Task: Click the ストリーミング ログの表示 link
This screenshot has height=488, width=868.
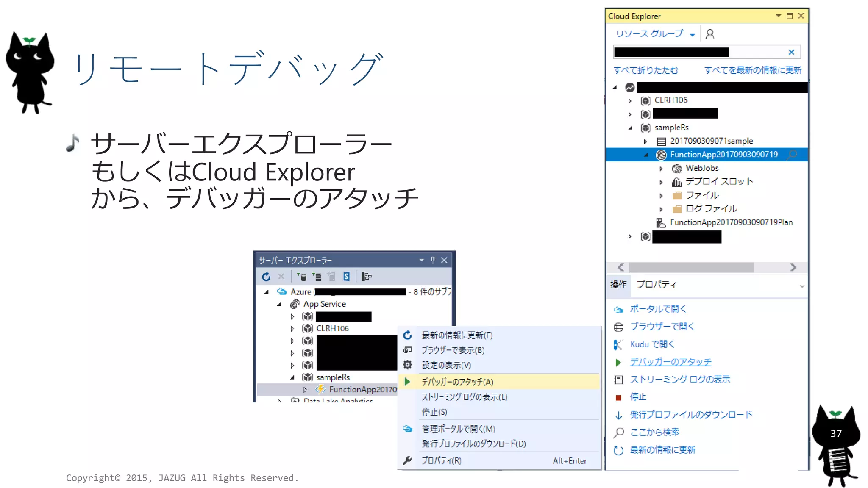Action: tap(680, 379)
